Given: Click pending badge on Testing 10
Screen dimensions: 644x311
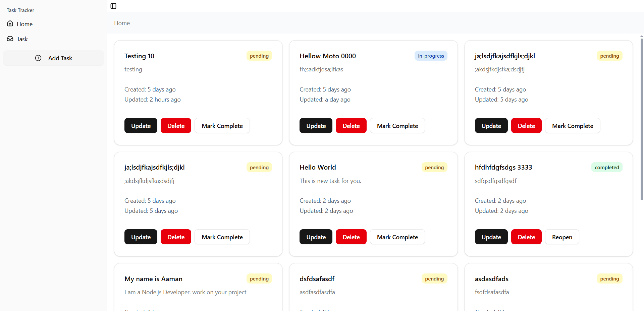Looking at the screenshot, I should (x=259, y=56).
